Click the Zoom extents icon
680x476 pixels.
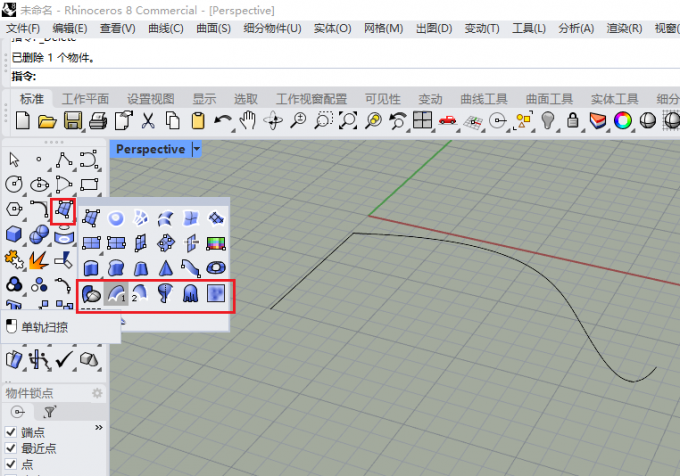click(x=348, y=121)
